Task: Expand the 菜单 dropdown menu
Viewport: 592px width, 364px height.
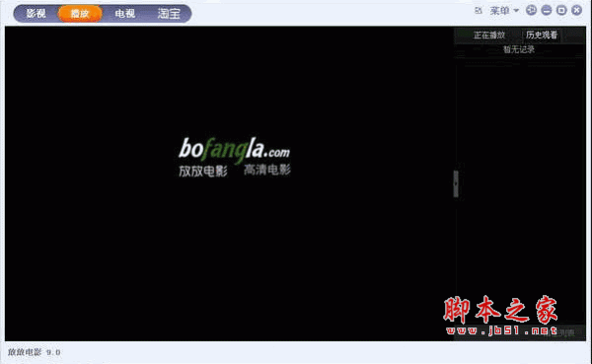Action: [x=504, y=11]
